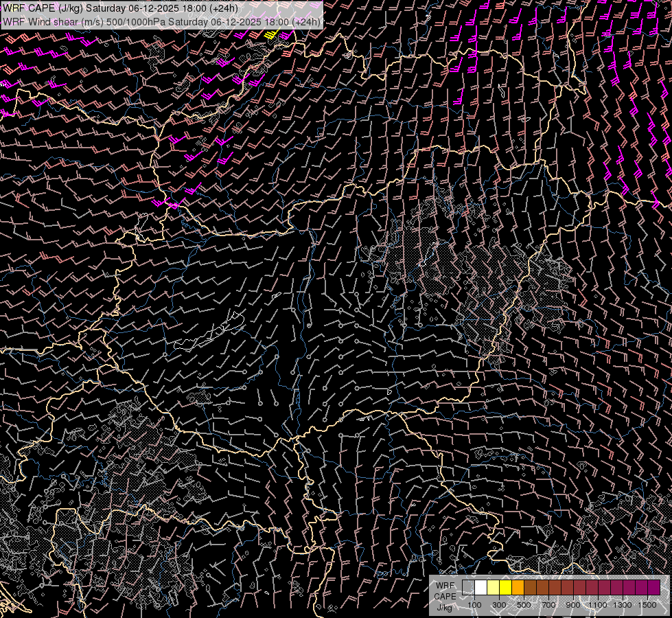Image resolution: width=672 pixels, height=618 pixels.
Task: Click the last purple swatch in legend
Action: (653, 587)
